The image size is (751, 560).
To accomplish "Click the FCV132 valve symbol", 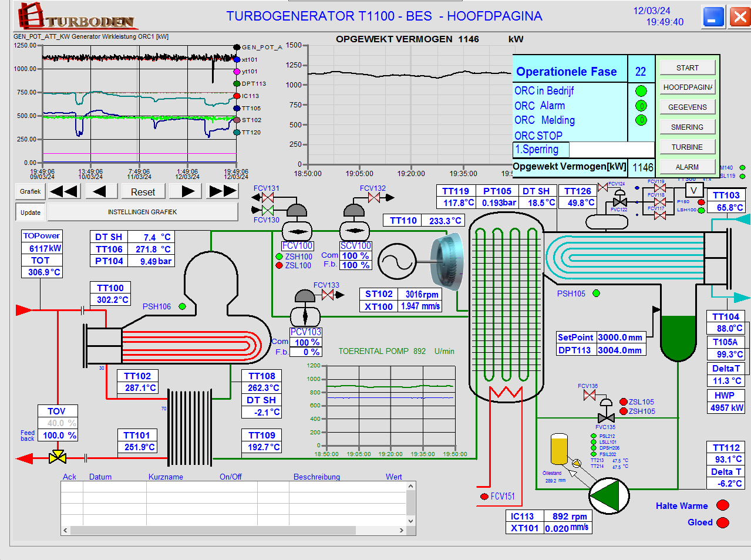I will 374,198.
